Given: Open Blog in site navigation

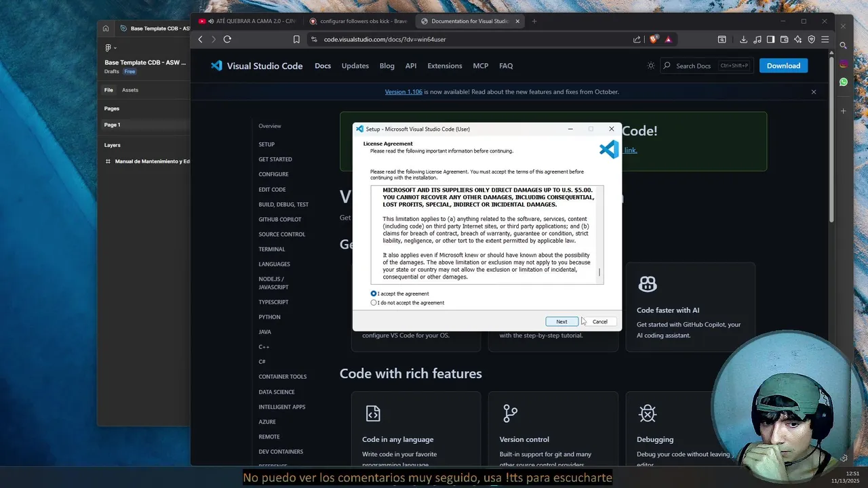Looking at the screenshot, I should (x=387, y=66).
